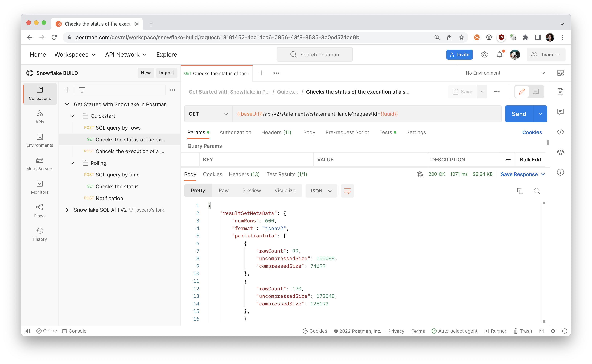Viewport: 592px width, 364px height.
Task: Toggle the sidebar with the bottom-left icon
Action: (x=27, y=331)
